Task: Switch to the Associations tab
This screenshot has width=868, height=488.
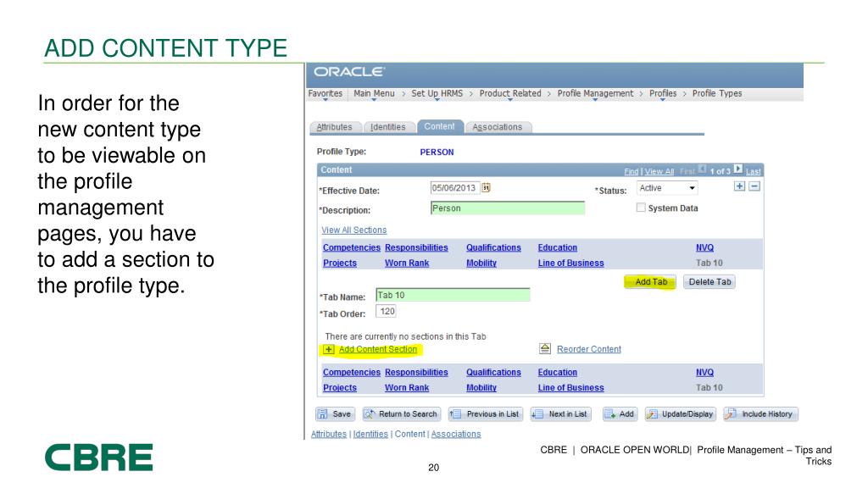Action: 498,127
